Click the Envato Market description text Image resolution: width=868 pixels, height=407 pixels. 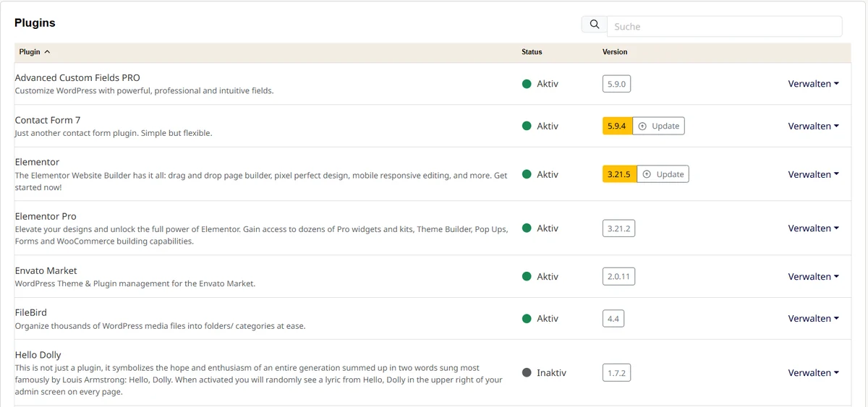point(135,284)
